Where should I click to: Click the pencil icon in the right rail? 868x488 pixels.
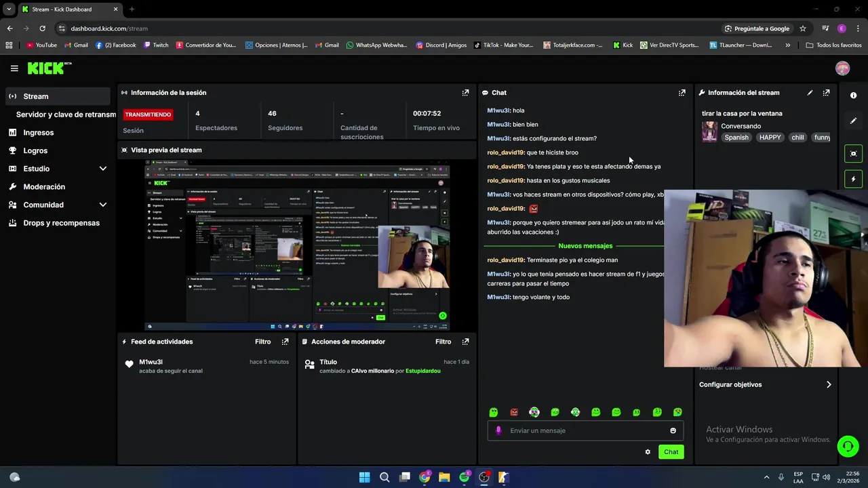853,121
